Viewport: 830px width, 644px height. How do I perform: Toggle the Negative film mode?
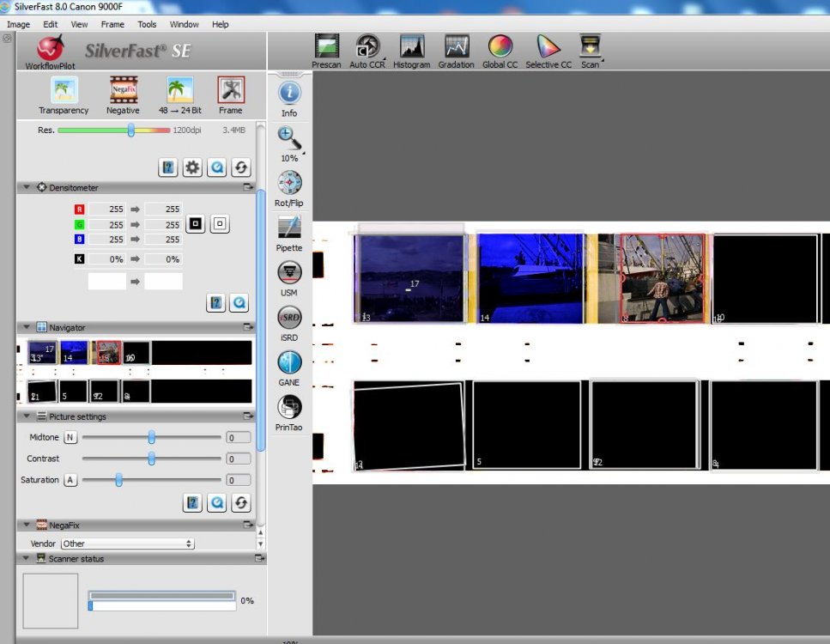[123, 90]
